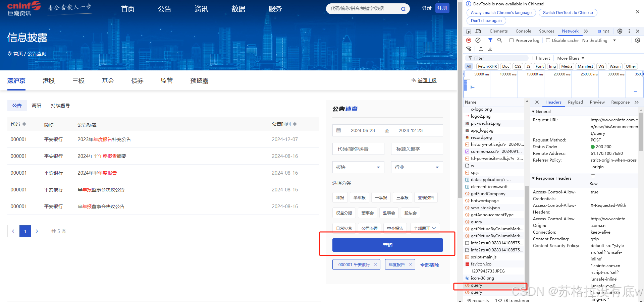Open the More filters dropdown

pyautogui.click(x=571, y=58)
